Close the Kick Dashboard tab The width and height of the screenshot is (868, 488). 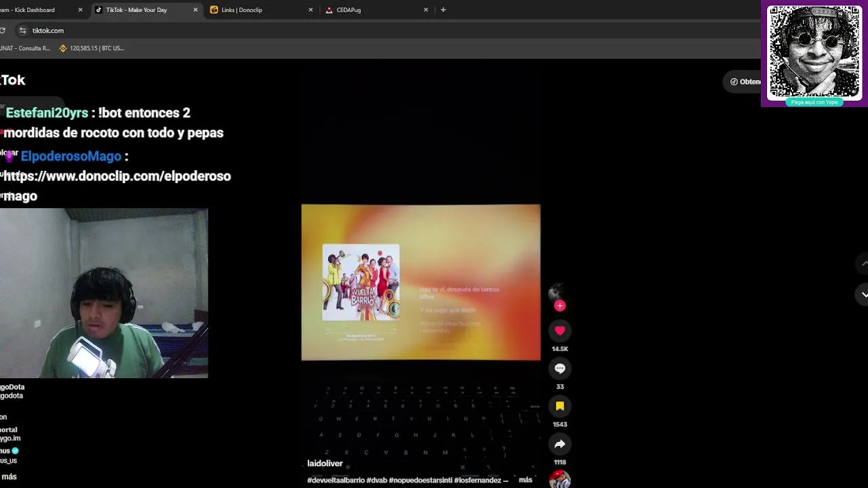[x=80, y=9]
